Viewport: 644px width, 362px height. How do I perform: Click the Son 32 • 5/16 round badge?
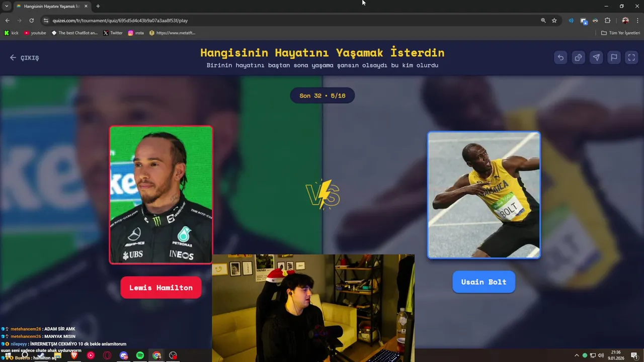coord(323,96)
